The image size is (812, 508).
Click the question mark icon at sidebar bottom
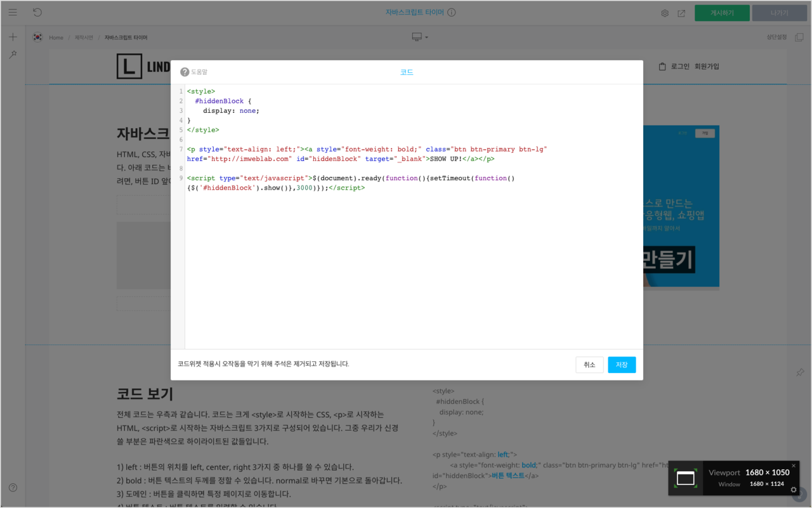click(13, 488)
